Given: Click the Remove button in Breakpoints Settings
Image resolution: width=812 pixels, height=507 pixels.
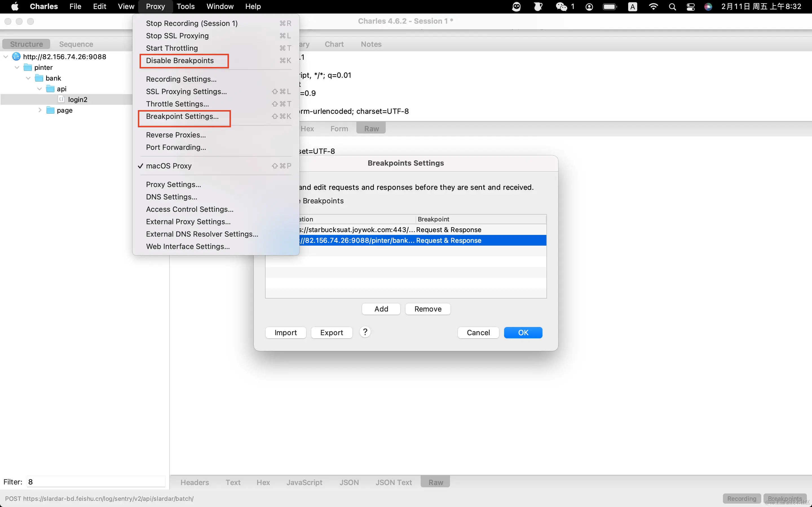Looking at the screenshot, I should [x=427, y=309].
